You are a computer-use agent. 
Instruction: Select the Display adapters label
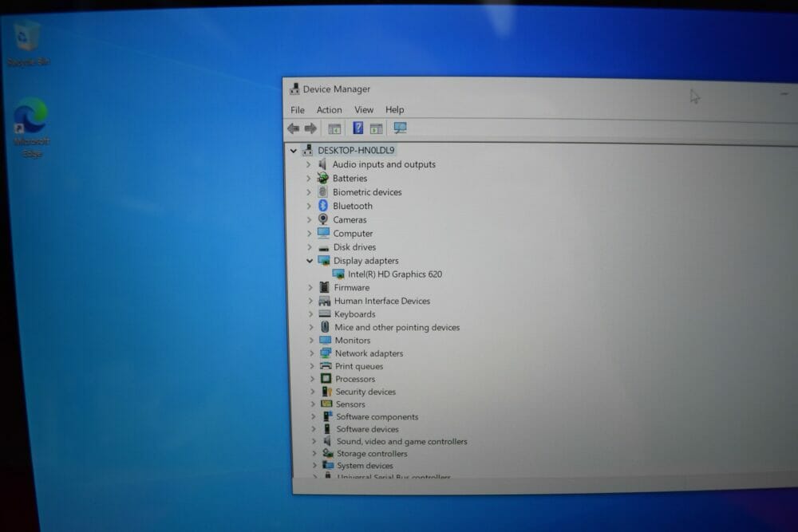366,260
